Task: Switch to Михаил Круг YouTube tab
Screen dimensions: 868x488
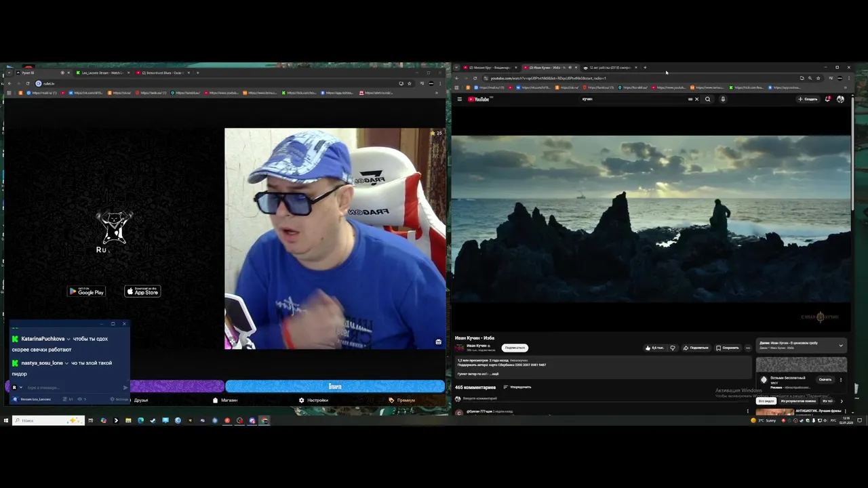Action: (x=490, y=68)
